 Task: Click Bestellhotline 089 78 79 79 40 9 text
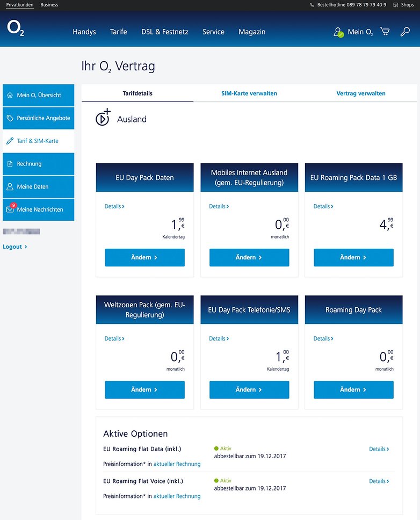[352, 5]
